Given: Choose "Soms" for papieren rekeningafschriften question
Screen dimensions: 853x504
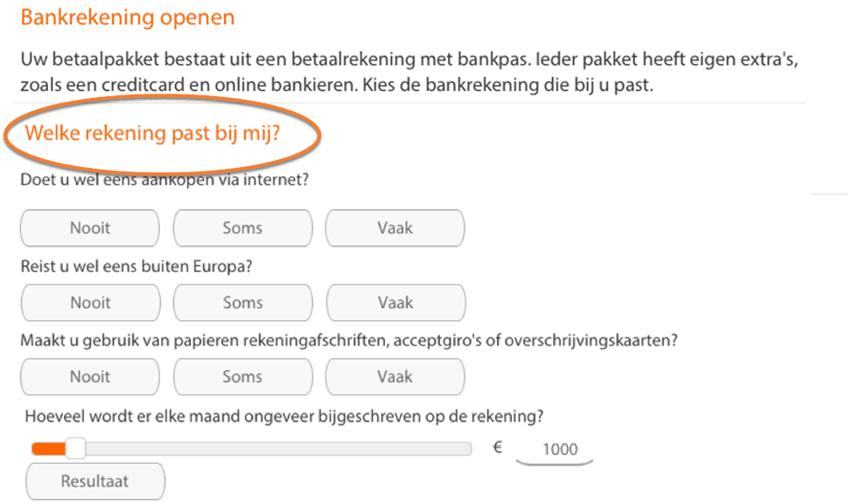Looking at the screenshot, I should tap(242, 377).
